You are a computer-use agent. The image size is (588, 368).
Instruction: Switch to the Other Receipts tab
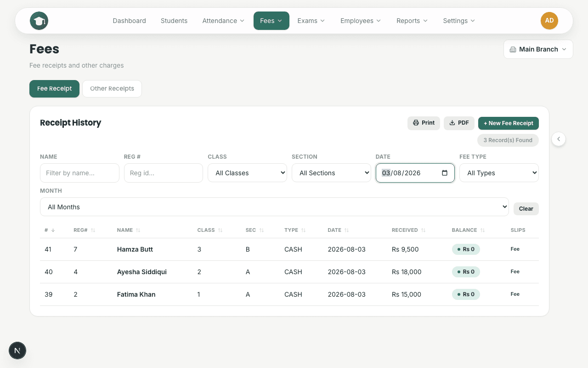112,89
